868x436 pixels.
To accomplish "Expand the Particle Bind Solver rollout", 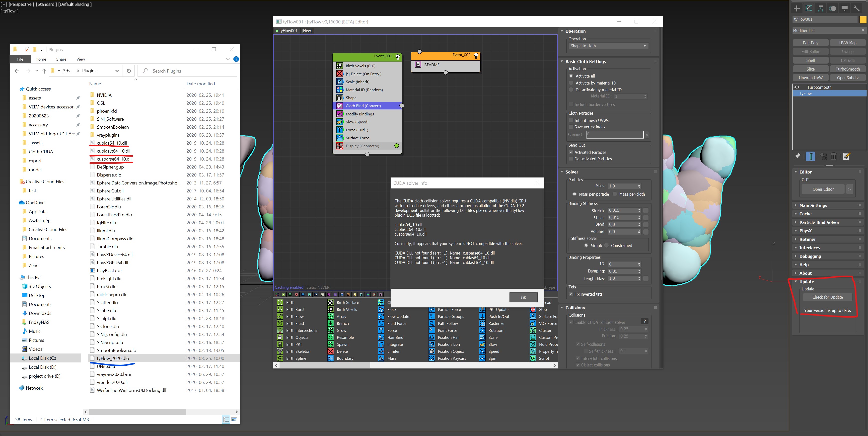I will pyautogui.click(x=819, y=222).
